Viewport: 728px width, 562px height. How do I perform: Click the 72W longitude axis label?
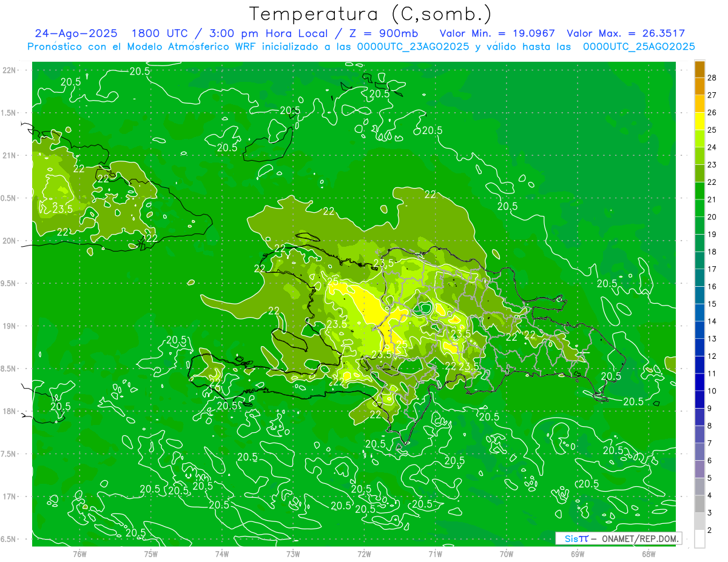[364, 554]
